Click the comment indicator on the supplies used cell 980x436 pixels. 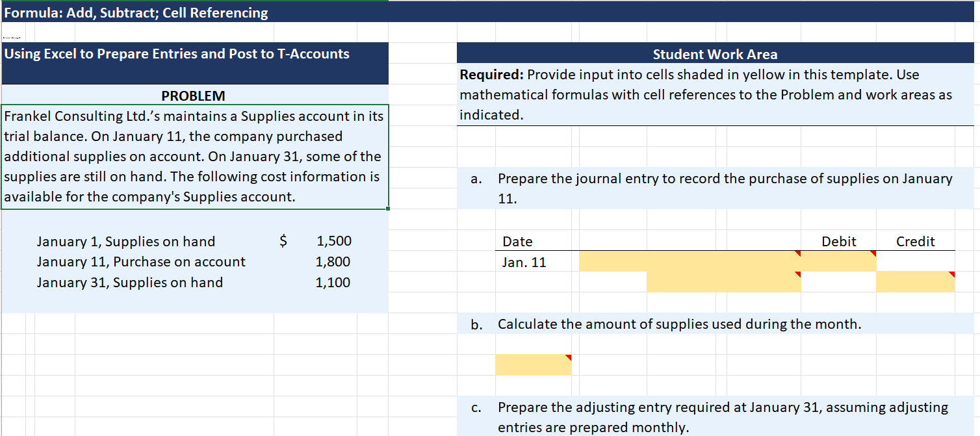pyautogui.click(x=567, y=358)
